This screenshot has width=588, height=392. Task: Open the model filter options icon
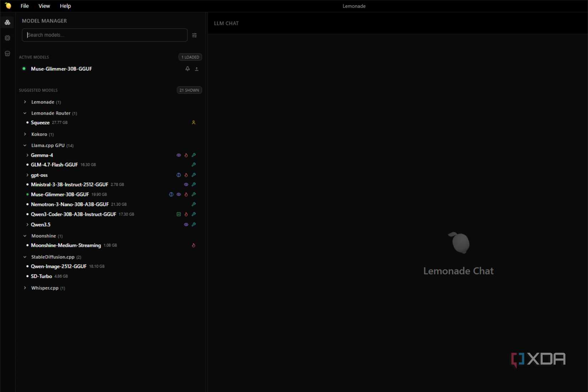[x=194, y=35]
